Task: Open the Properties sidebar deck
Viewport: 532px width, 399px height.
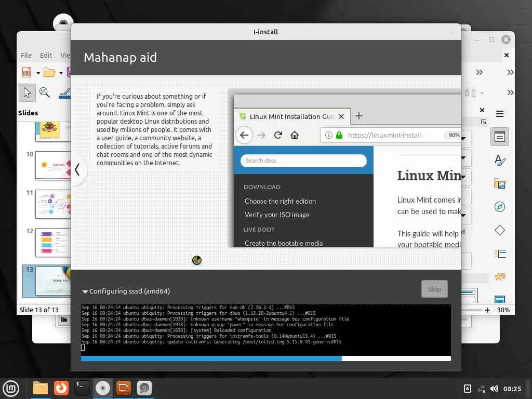Action: coord(499,137)
